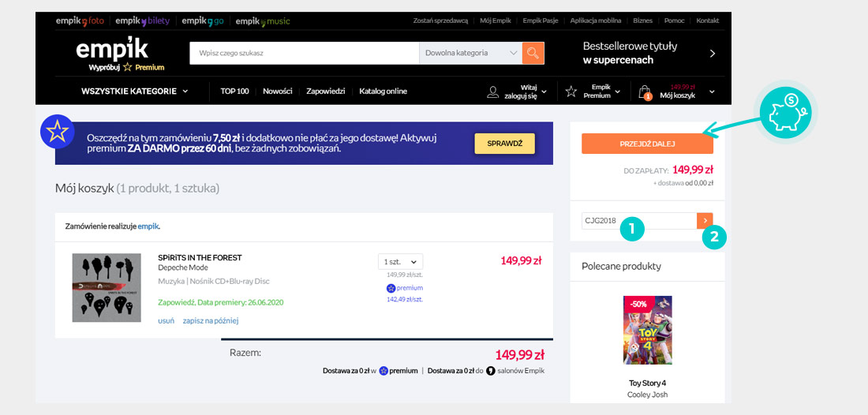Click zapisz na później link
Image resolution: width=868 pixels, height=415 pixels.
(211, 320)
